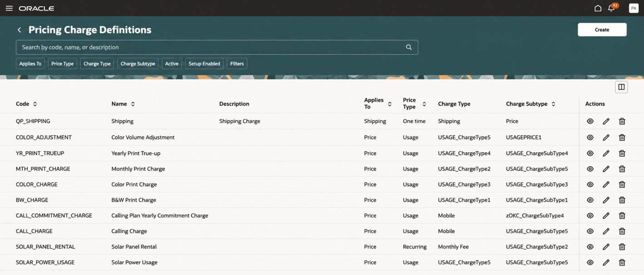Open the Setup Enabled filter chip
The width and height of the screenshot is (644, 275).
[204, 64]
